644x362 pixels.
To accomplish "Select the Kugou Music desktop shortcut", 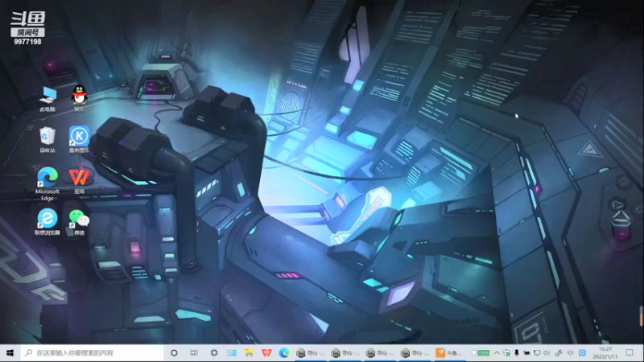I will pos(79,139).
